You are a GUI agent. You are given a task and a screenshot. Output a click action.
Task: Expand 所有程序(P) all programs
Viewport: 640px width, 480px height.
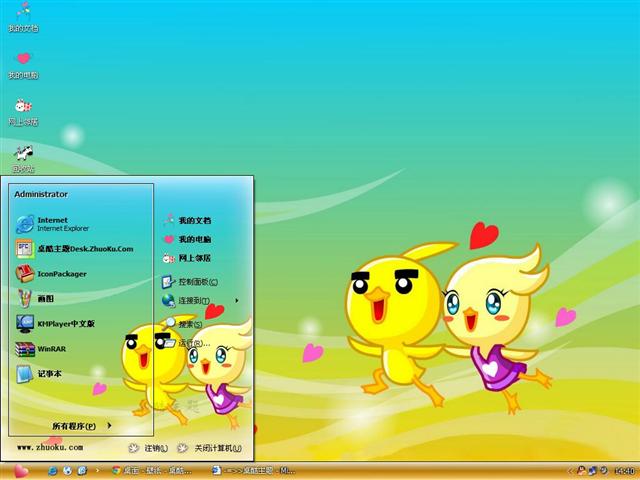click(82, 426)
